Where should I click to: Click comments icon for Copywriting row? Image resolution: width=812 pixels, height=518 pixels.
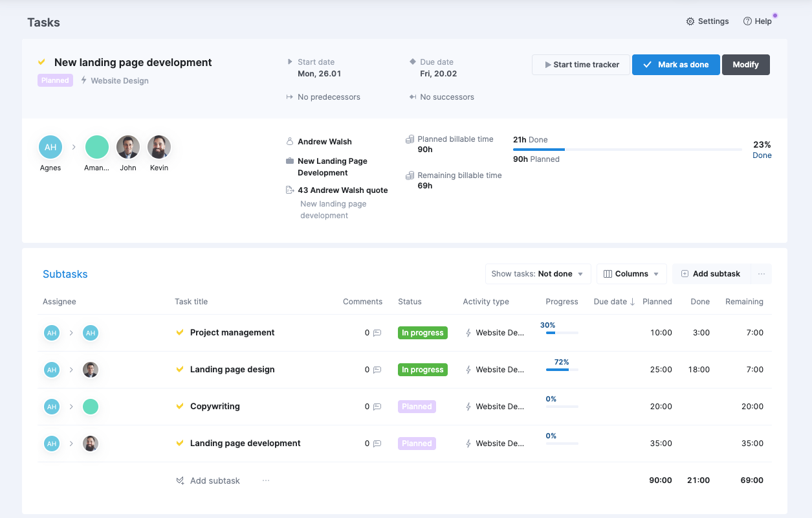[377, 407]
